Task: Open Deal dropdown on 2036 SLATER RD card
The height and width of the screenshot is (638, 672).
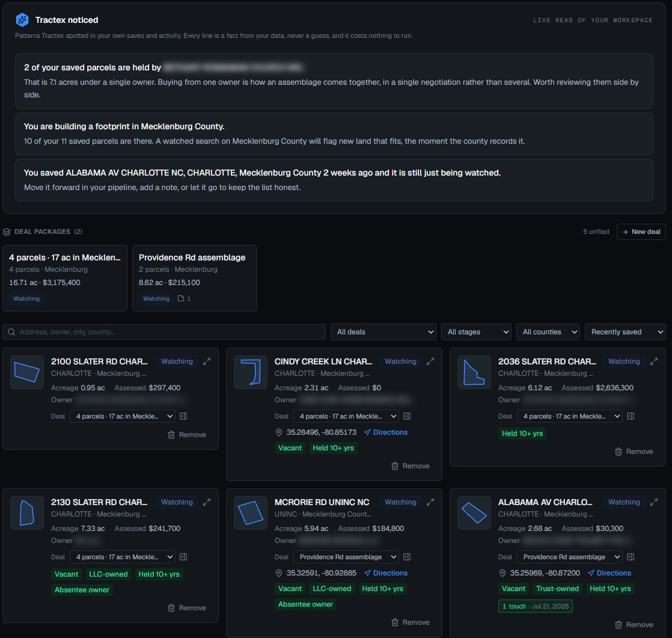Action: pos(570,416)
